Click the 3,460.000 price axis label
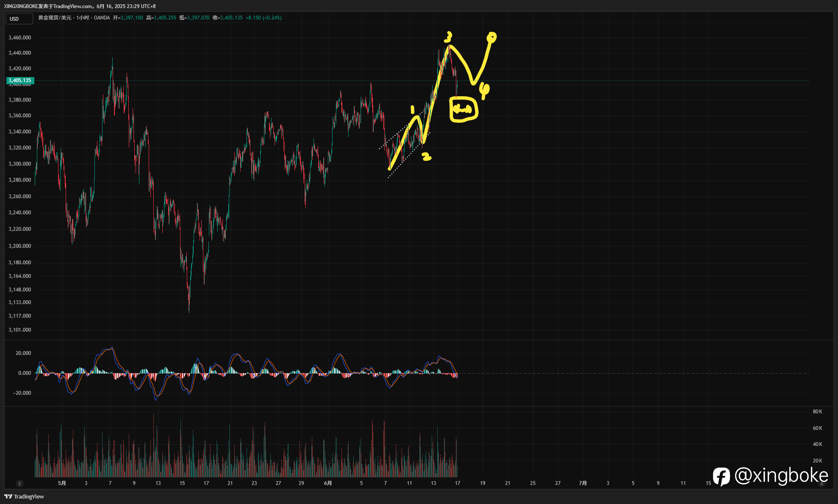The height and width of the screenshot is (504, 838). (x=20, y=38)
